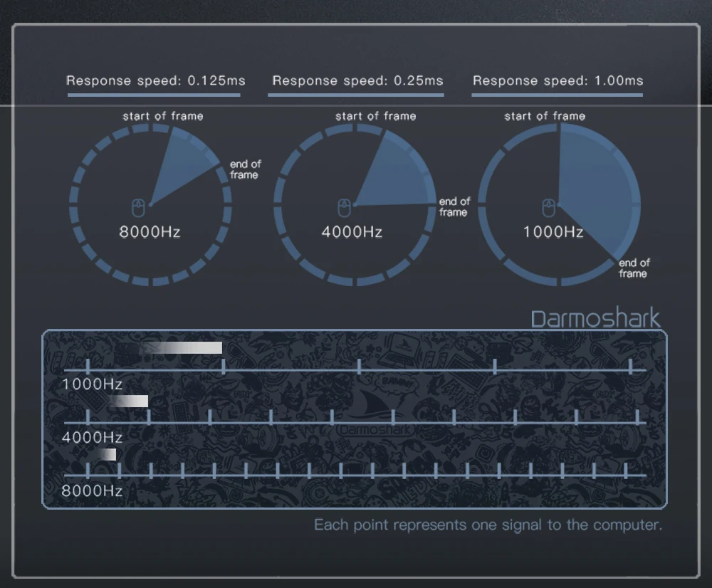This screenshot has height=588, width=712.
Task: Select the Response speed: 0.125ms heading
Action: [156, 81]
